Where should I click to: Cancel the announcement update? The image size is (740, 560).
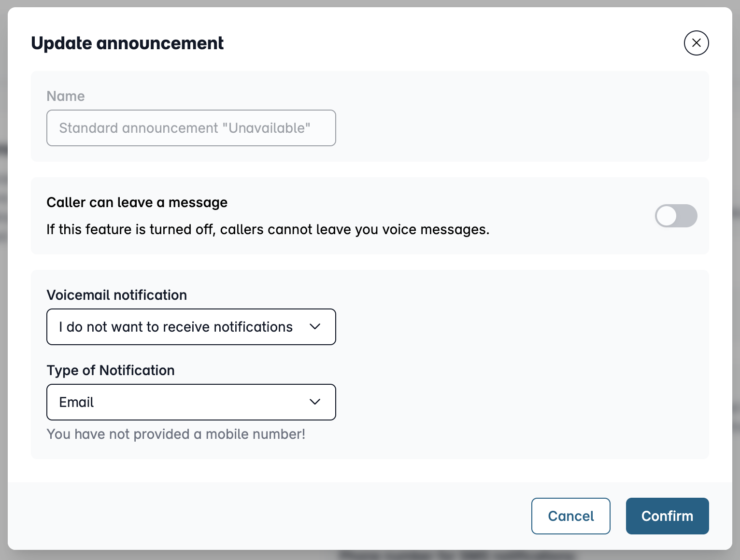click(571, 516)
